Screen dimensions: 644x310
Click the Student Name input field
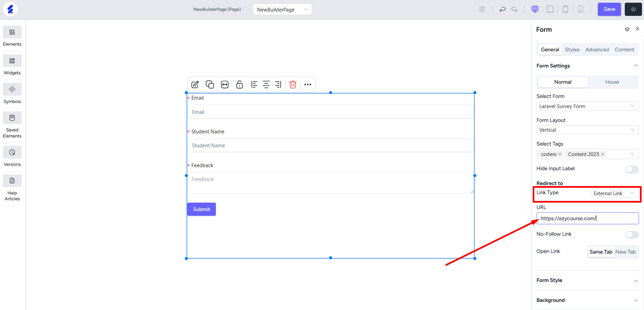[331, 146]
